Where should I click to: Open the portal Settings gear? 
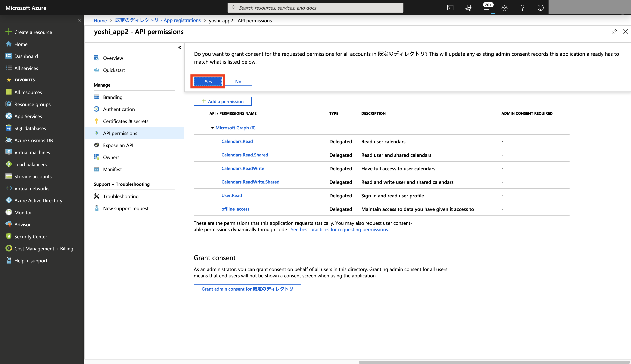[505, 8]
